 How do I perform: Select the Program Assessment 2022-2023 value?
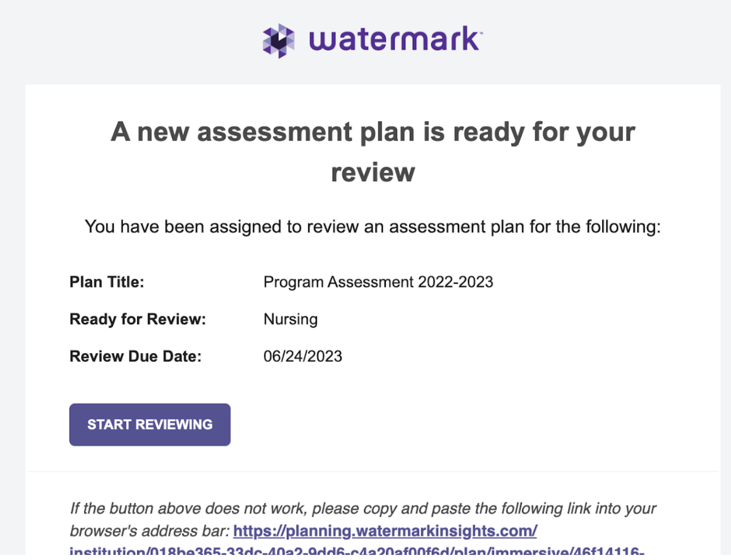[x=378, y=282]
